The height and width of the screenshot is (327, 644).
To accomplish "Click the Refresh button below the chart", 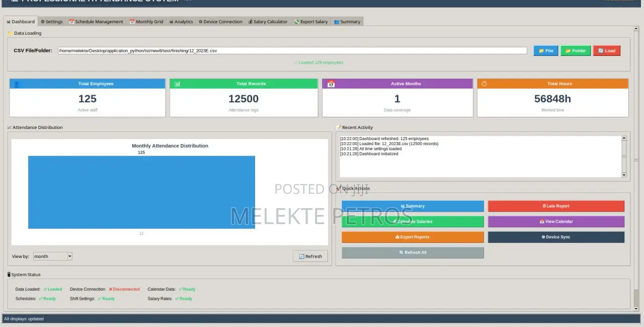I will click(310, 256).
